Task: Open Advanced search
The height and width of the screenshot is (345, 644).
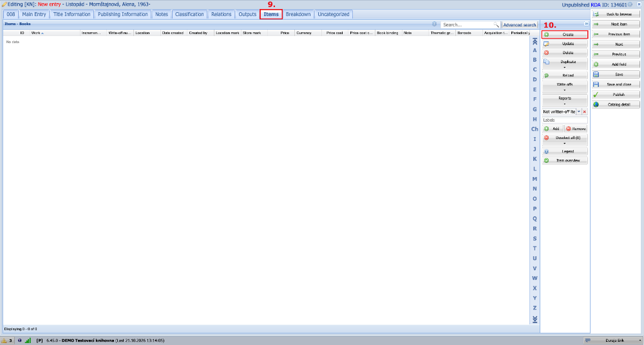Action: click(520, 24)
